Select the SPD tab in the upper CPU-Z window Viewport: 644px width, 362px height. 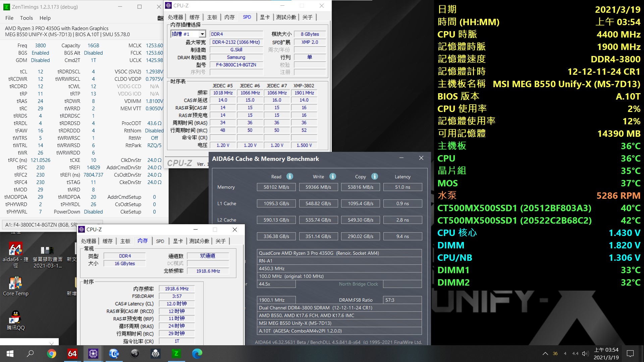click(x=247, y=17)
